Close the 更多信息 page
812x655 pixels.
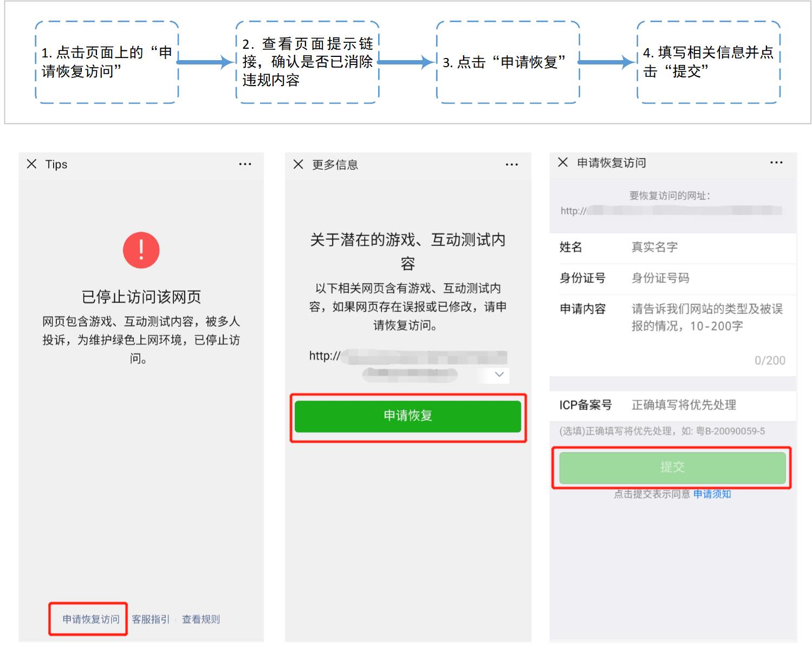click(x=297, y=165)
